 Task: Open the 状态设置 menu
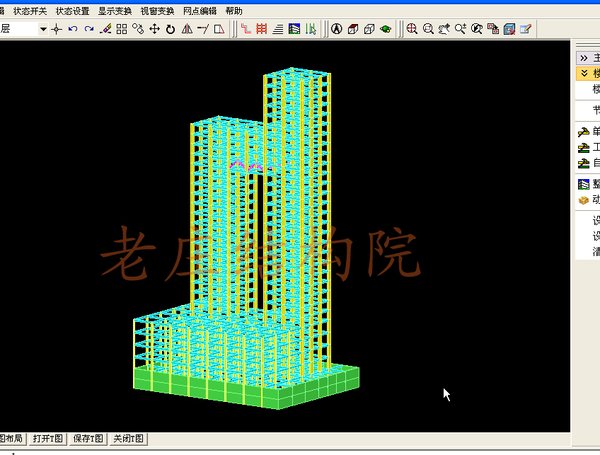click(72, 11)
